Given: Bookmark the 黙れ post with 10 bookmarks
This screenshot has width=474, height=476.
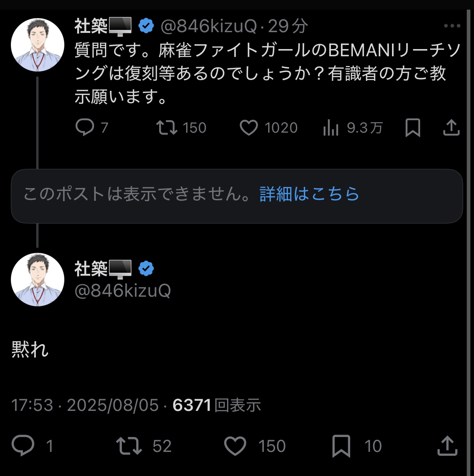Looking at the screenshot, I should (341, 445).
